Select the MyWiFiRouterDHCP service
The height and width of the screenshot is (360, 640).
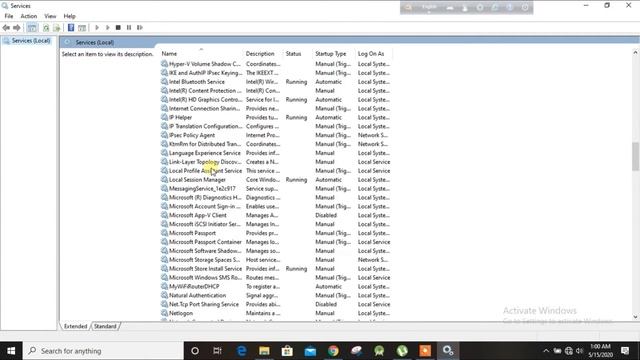pos(276,287)
